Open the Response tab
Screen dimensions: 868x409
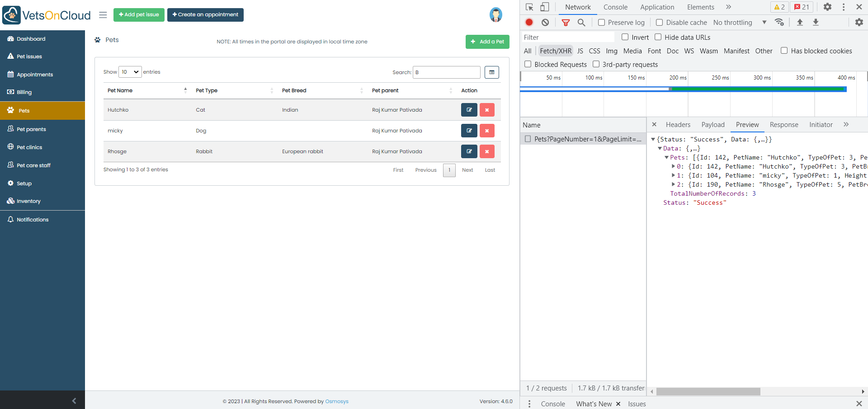[783, 125]
